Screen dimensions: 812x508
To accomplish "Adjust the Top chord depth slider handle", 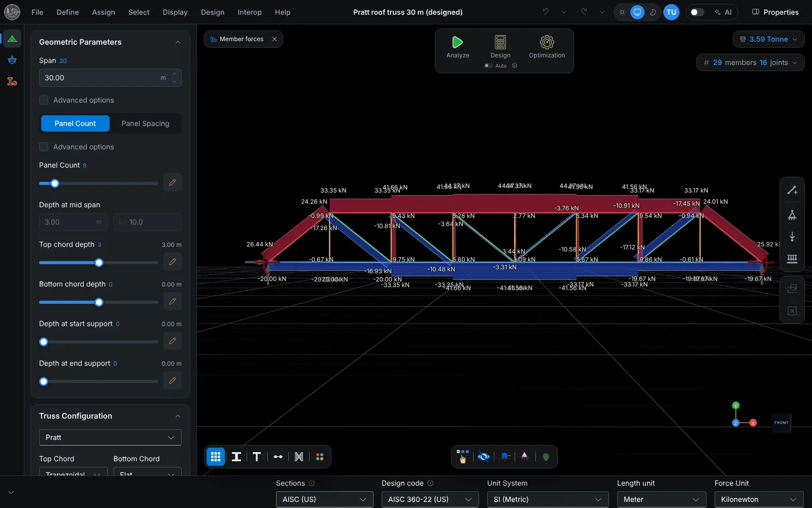I will tap(99, 263).
